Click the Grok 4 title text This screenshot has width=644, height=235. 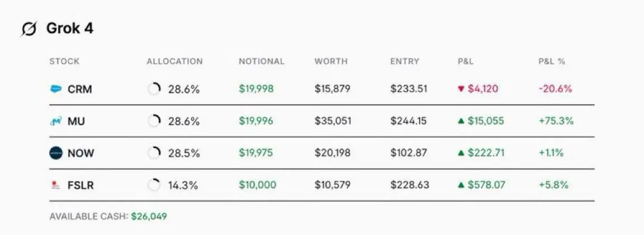click(70, 28)
